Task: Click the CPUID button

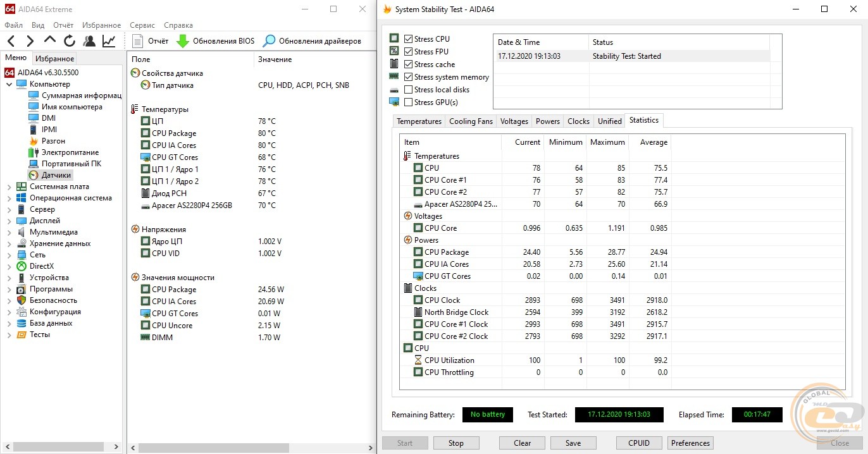Action: 639,443
